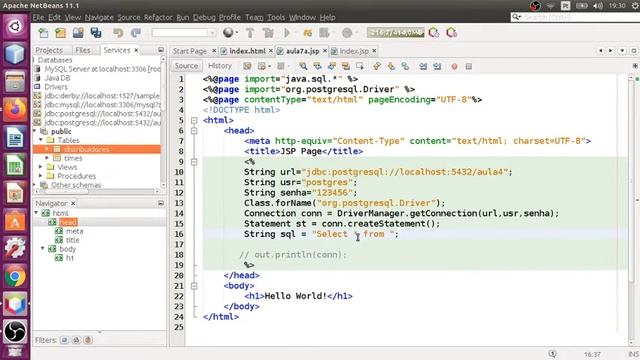Select the h1 node in Navigator

pos(70,258)
